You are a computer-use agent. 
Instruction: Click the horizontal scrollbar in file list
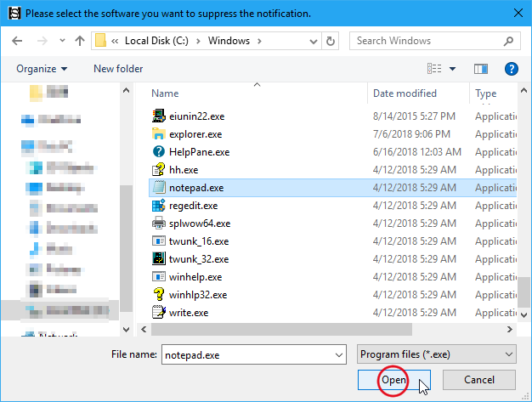click(x=280, y=328)
